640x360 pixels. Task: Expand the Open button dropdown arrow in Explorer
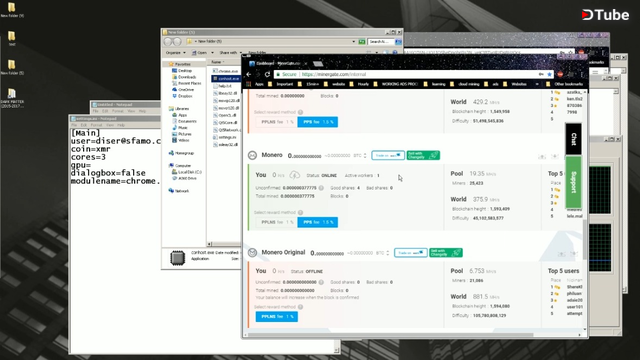coord(212,53)
